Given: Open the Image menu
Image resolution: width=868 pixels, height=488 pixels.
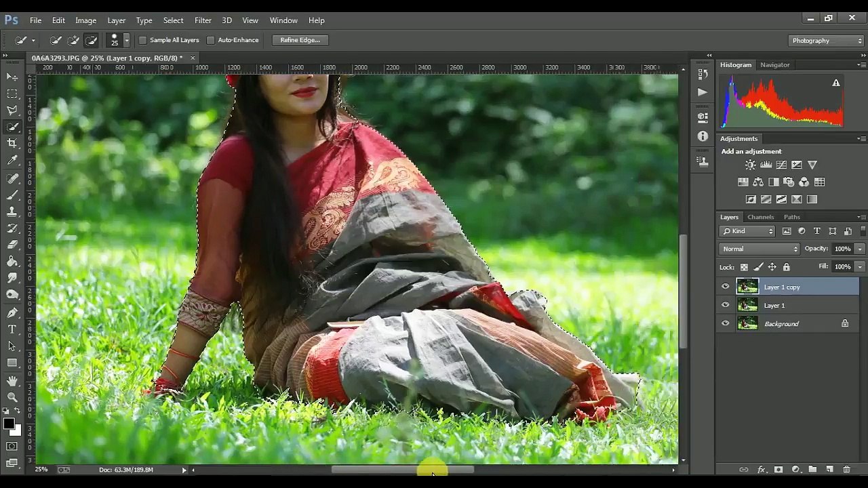Looking at the screenshot, I should point(85,20).
